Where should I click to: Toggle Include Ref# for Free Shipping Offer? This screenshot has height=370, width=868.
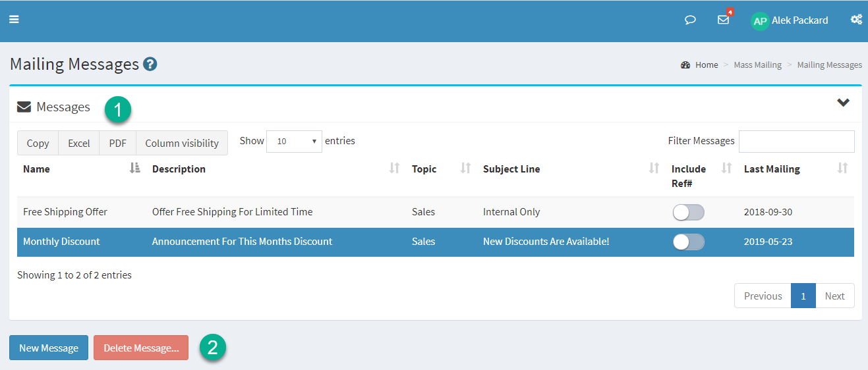688,212
